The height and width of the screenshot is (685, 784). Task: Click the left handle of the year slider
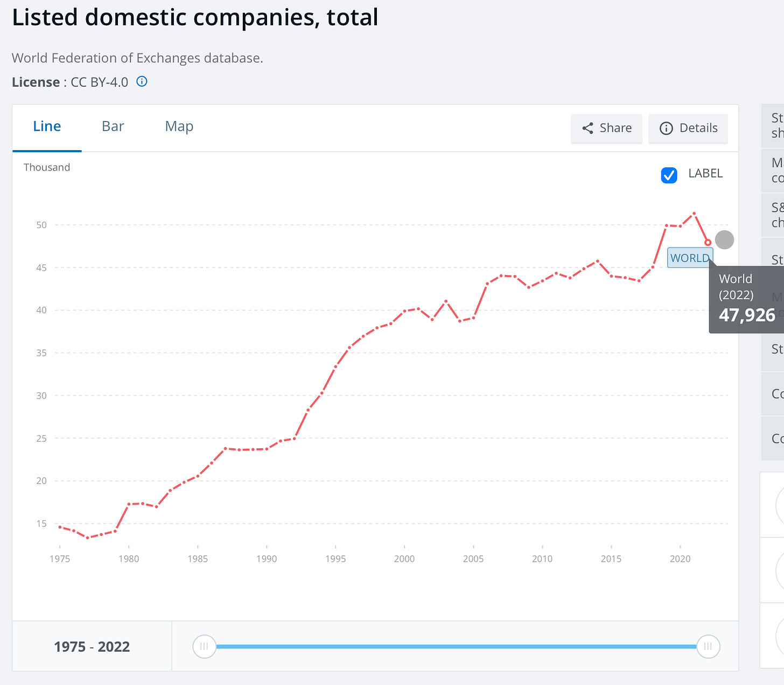click(x=205, y=646)
